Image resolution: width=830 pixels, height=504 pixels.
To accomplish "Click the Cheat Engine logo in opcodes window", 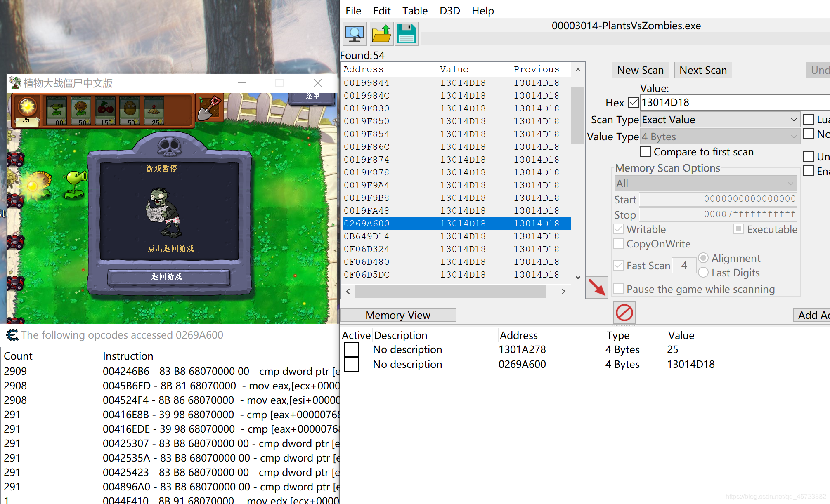I will coord(12,335).
